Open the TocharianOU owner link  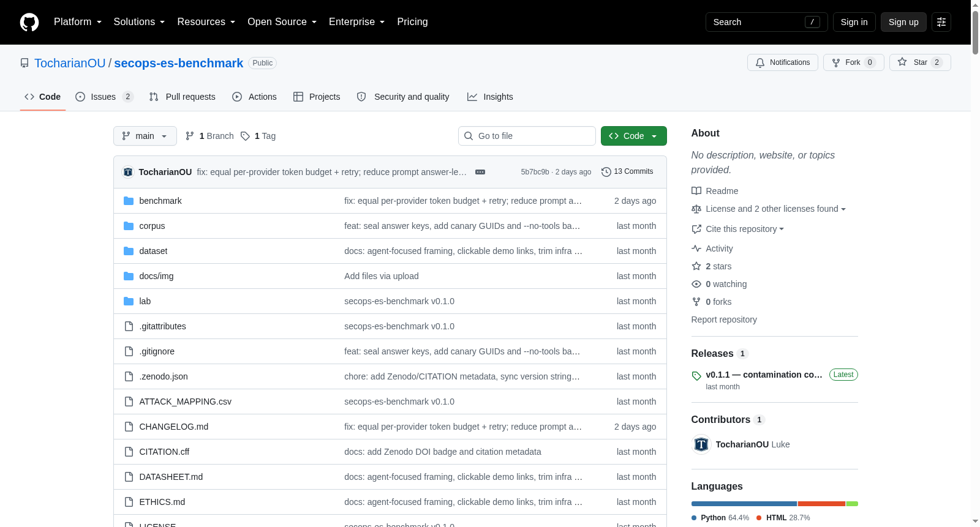pos(70,63)
